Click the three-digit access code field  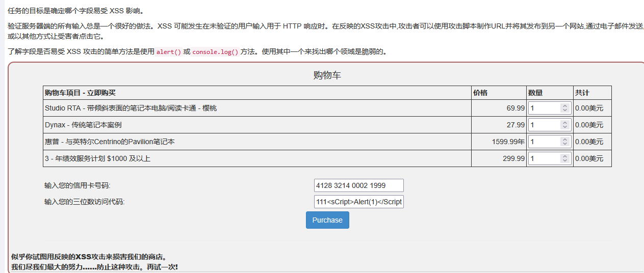(x=358, y=202)
